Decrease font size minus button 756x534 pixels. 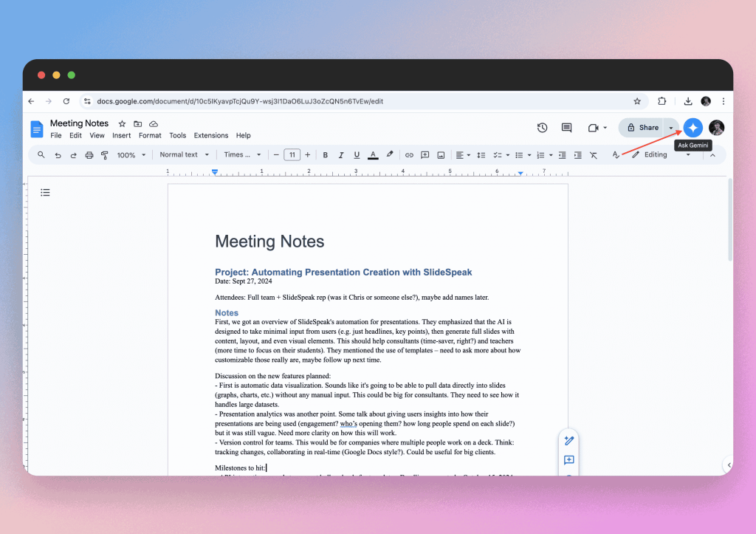[x=276, y=155]
